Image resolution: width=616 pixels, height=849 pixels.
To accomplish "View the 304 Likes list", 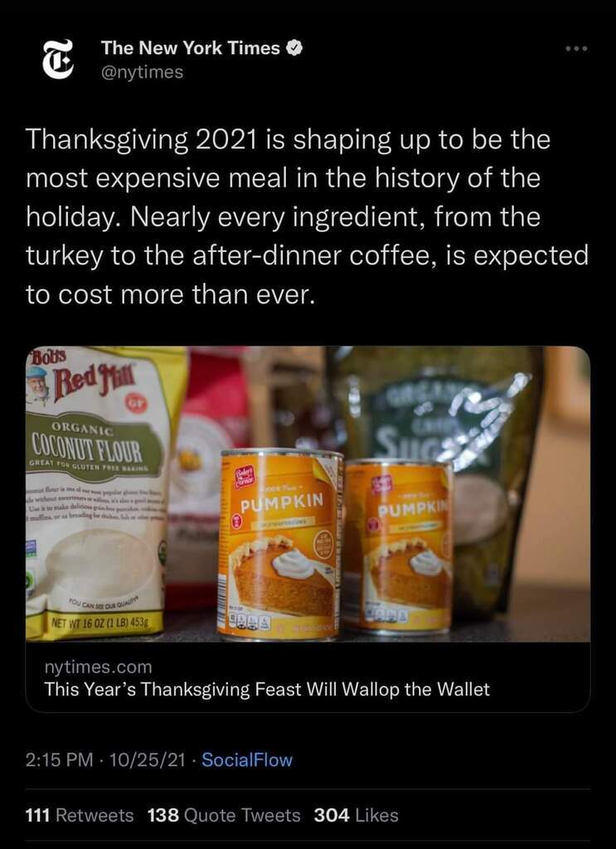I will pyautogui.click(x=357, y=815).
